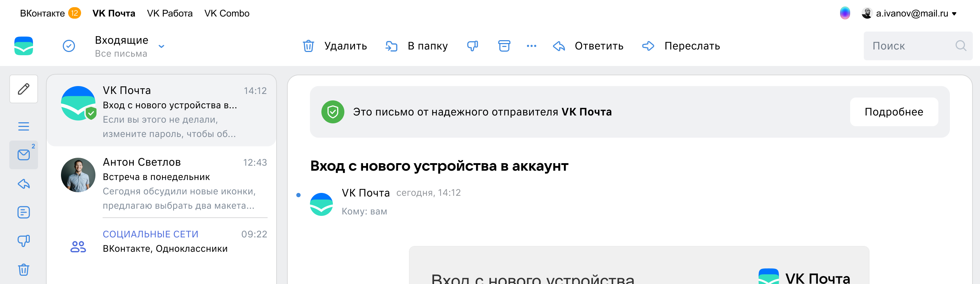The image size is (980, 284).
Task: Expand the sidebar with hamburger icon
Action: [x=24, y=126]
